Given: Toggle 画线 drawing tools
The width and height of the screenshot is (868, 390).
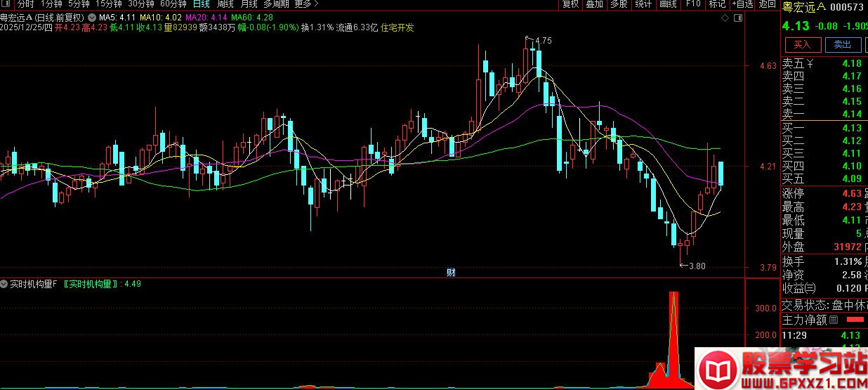Looking at the screenshot, I should click(x=668, y=4).
